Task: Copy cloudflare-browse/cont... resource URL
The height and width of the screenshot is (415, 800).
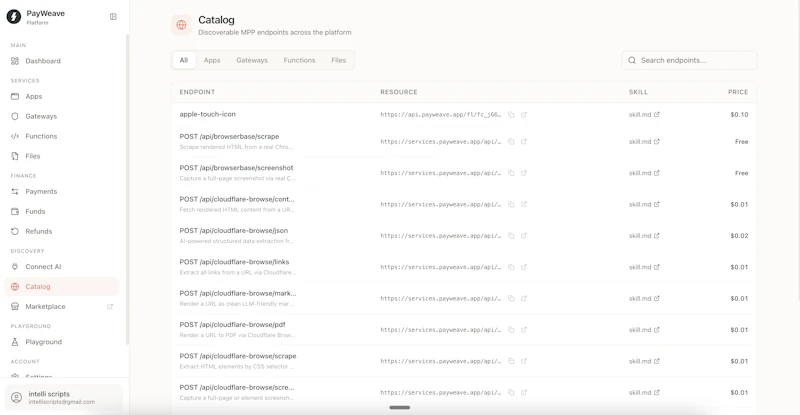Action: point(511,204)
